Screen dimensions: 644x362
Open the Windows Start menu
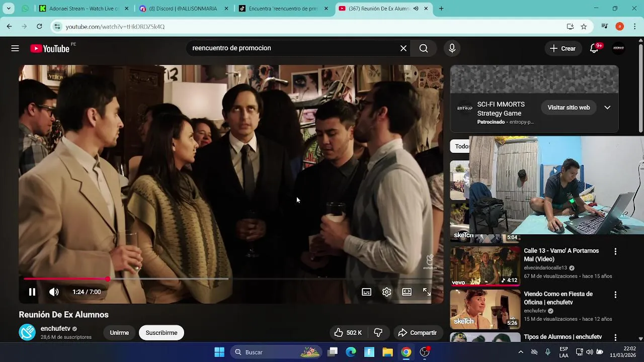click(219, 352)
